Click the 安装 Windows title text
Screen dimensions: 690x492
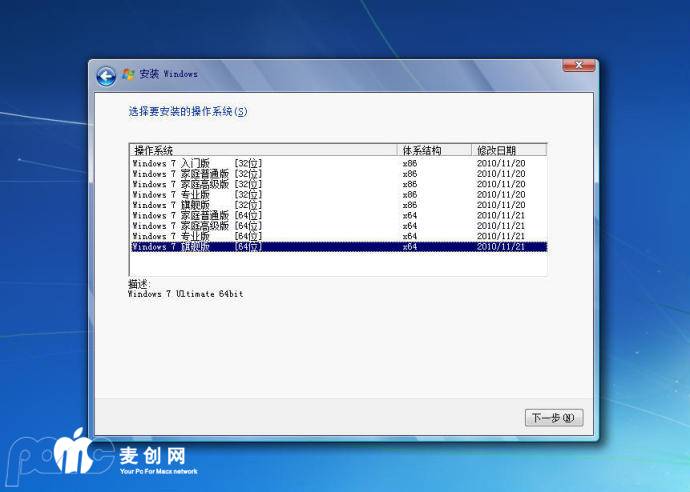168,74
